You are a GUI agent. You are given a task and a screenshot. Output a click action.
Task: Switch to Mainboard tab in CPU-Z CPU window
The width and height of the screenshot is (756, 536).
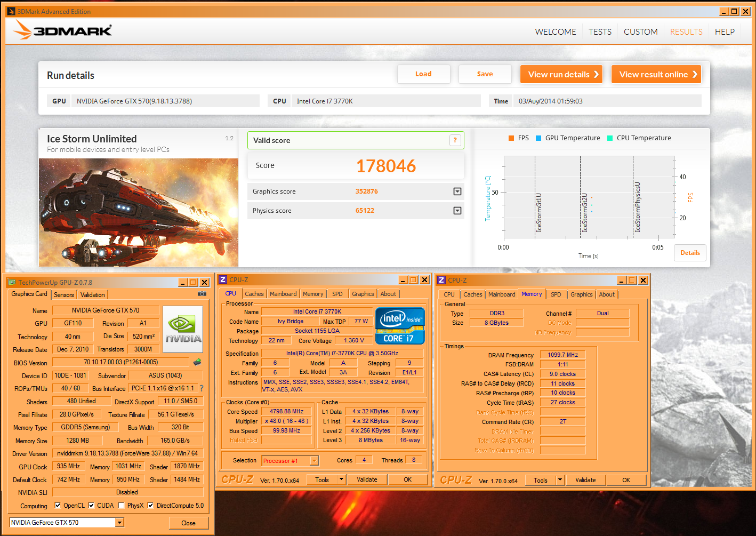click(283, 294)
